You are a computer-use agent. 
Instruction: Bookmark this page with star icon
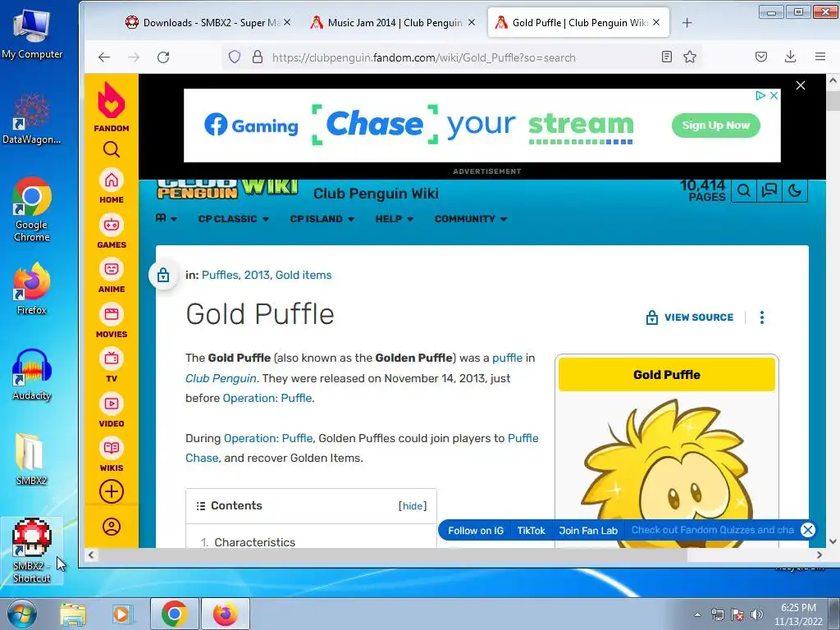(x=690, y=57)
